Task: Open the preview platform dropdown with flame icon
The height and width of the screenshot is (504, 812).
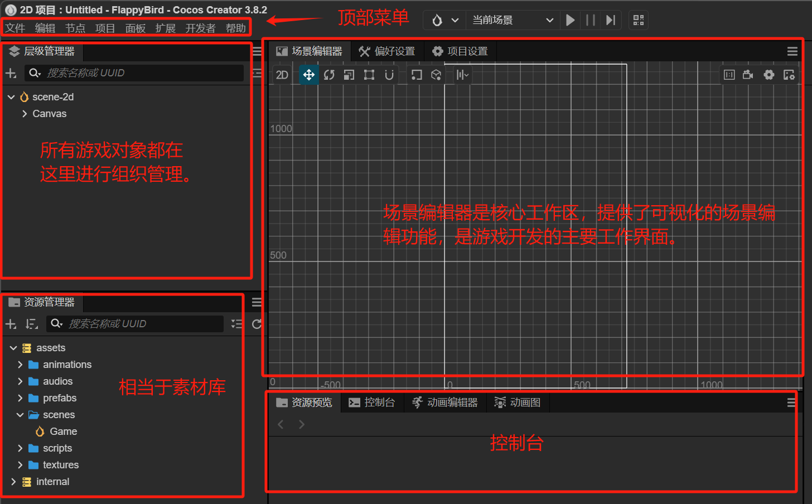Action: [x=444, y=20]
